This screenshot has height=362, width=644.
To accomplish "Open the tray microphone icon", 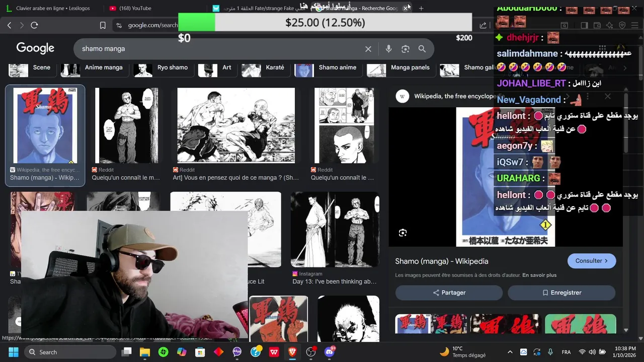I will tap(550, 352).
